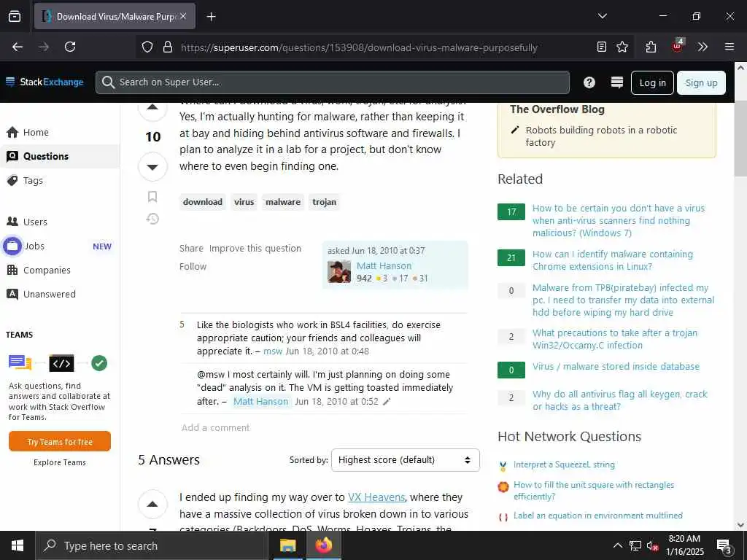
Task: Bookmark this page with the star
Action: tap(622, 47)
